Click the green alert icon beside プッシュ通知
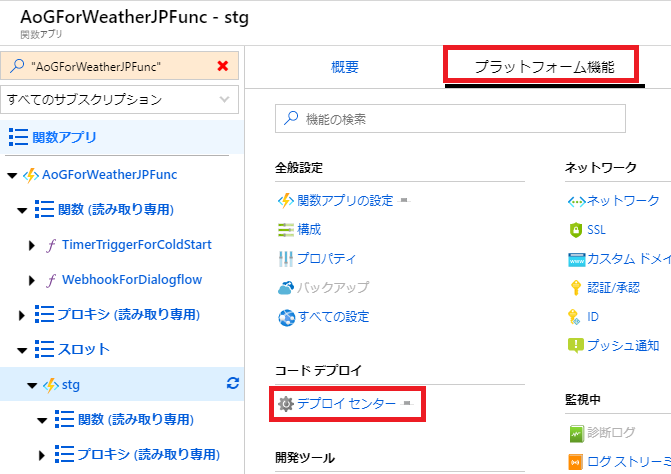Screen dimensions: 671x474 pos(576,346)
